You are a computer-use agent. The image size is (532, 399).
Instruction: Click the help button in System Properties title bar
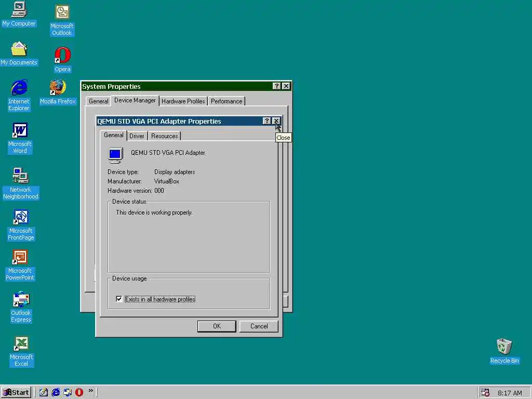tap(277, 86)
